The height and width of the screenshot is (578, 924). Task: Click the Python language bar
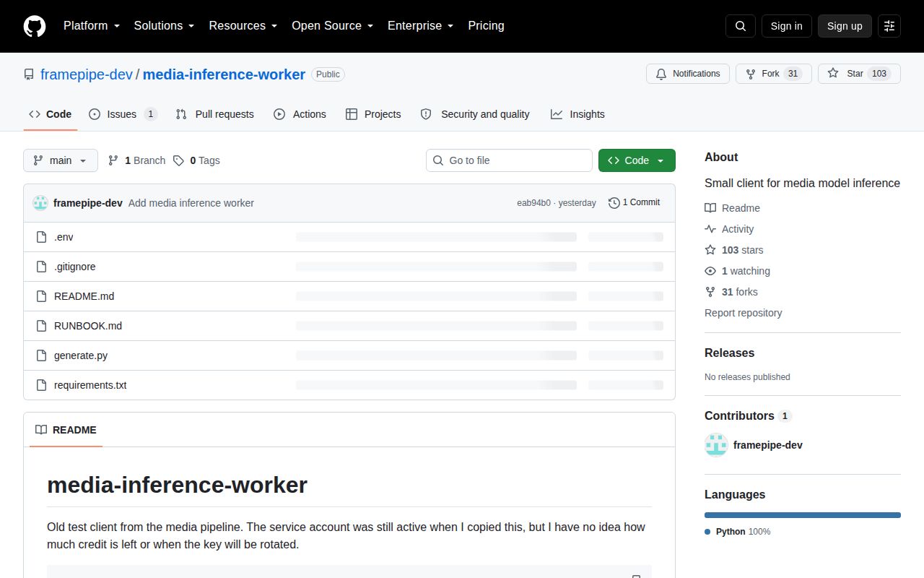pos(803,515)
